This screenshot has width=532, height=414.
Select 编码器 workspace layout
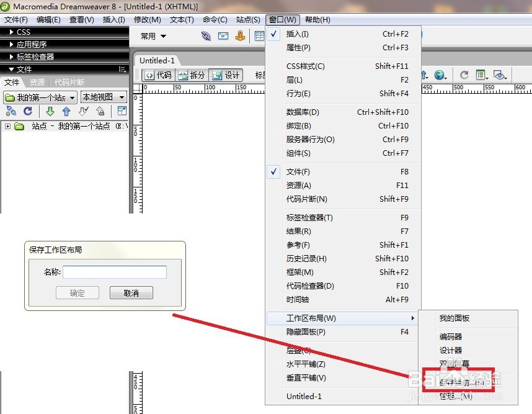tap(468, 336)
